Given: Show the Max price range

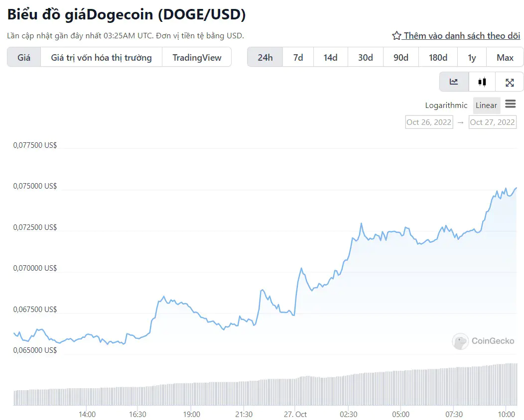Looking at the screenshot, I should tap(505, 57).
